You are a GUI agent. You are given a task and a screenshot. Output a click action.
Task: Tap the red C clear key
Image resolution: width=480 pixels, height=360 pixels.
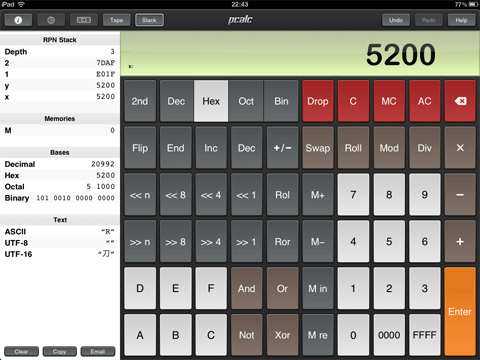pyautogui.click(x=353, y=101)
